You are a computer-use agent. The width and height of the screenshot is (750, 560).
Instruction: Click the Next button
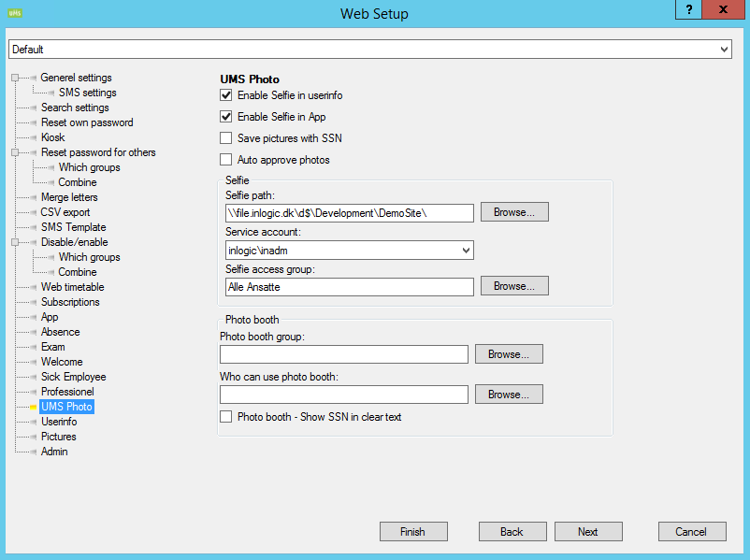[x=588, y=532]
